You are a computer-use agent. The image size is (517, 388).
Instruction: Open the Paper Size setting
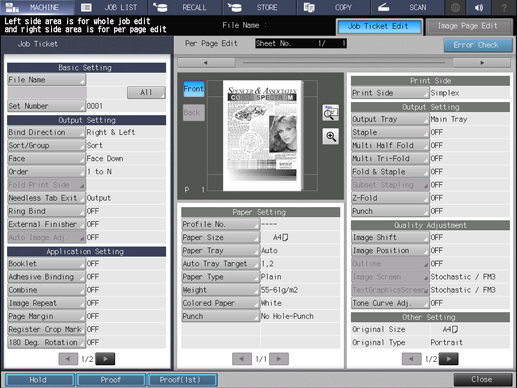(220, 237)
